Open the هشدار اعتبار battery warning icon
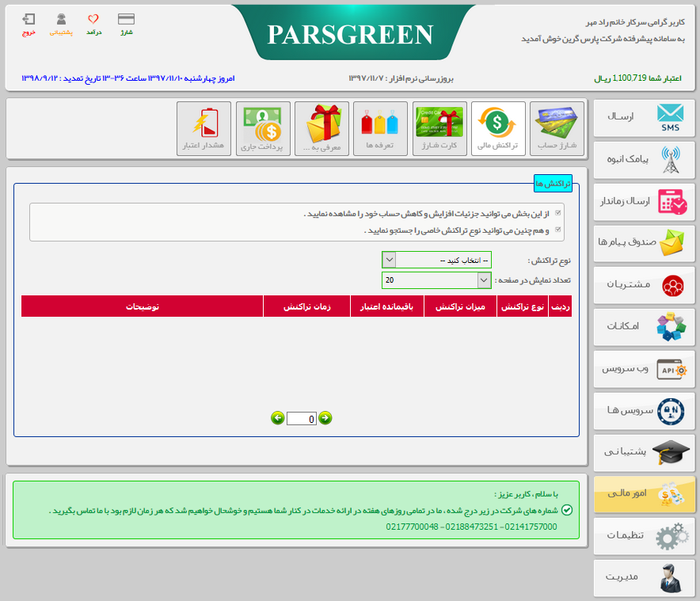This screenshot has width=700, height=601. click(x=204, y=128)
